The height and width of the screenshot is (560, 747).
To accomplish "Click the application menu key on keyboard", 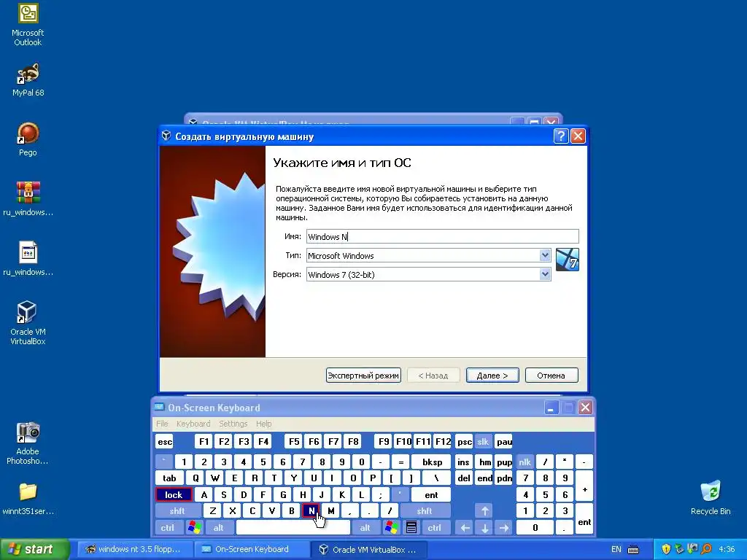I will (x=411, y=527).
